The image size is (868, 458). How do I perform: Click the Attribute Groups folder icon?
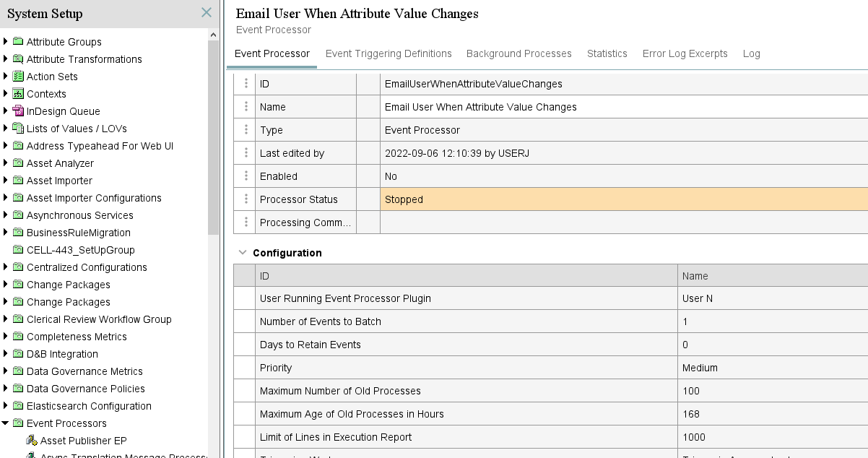pos(18,42)
